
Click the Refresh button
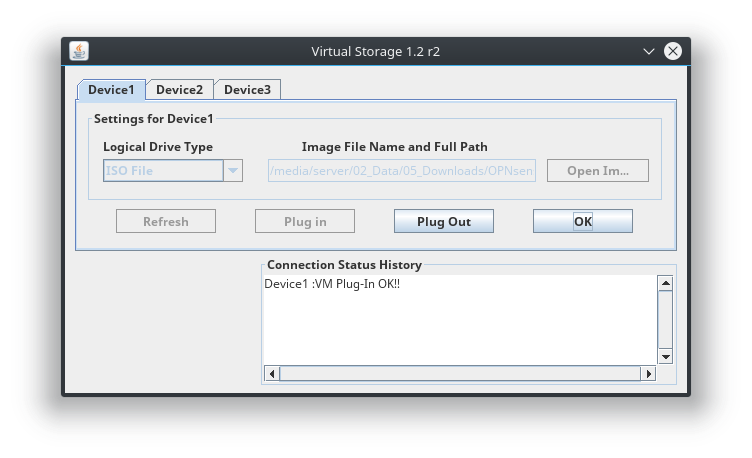pyautogui.click(x=166, y=221)
